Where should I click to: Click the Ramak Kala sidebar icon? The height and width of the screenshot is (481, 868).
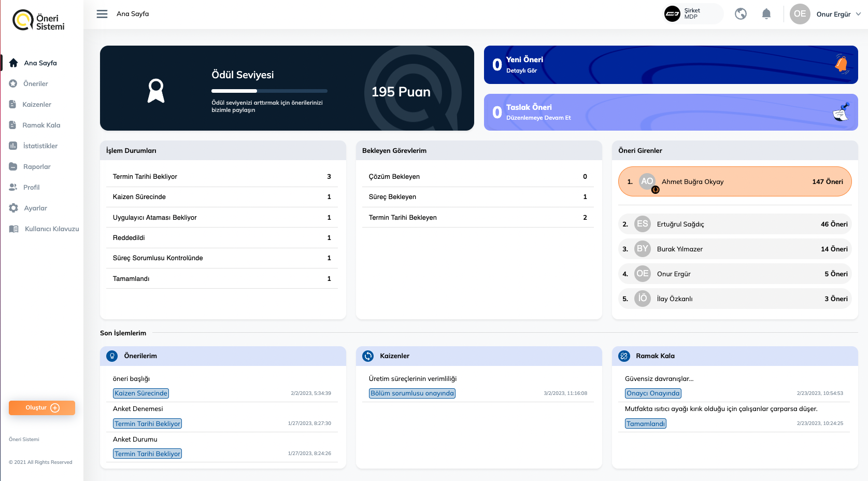click(12, 125)
